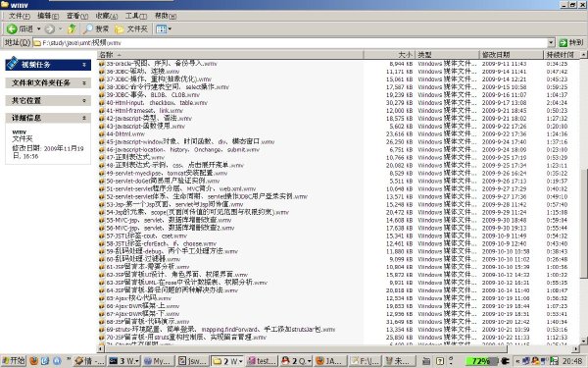Select file icon for 36-JDBC file
The height and width of the screenshot is (368, 588).
(102, 72)
